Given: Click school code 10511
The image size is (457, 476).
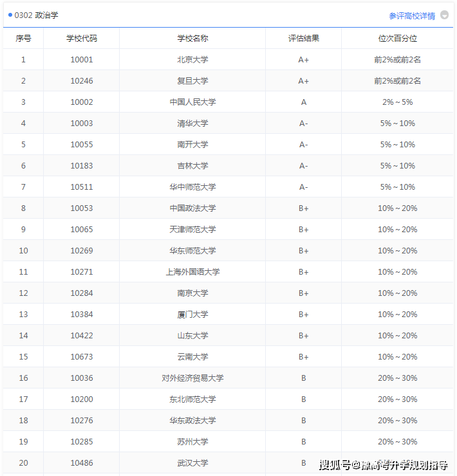Looking at the screenshot, I should (x=82, y=187).
